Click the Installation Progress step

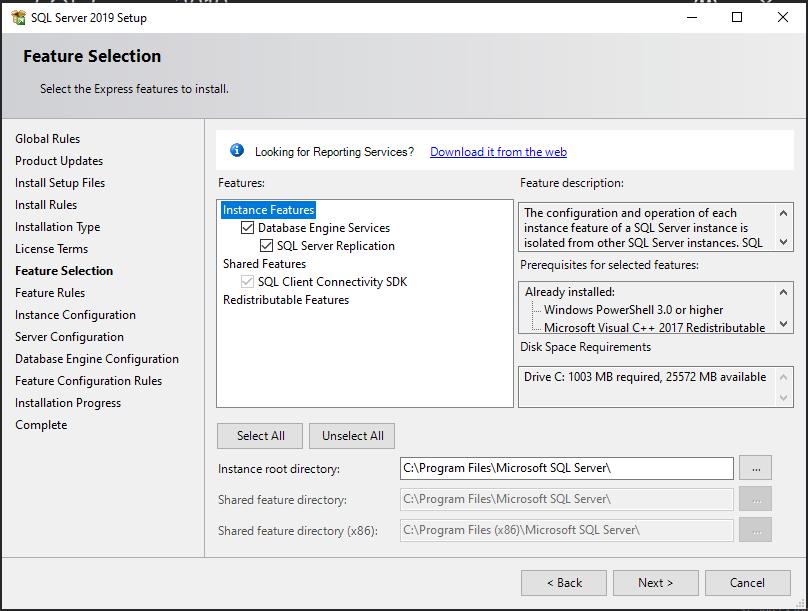tap(68, 403)
